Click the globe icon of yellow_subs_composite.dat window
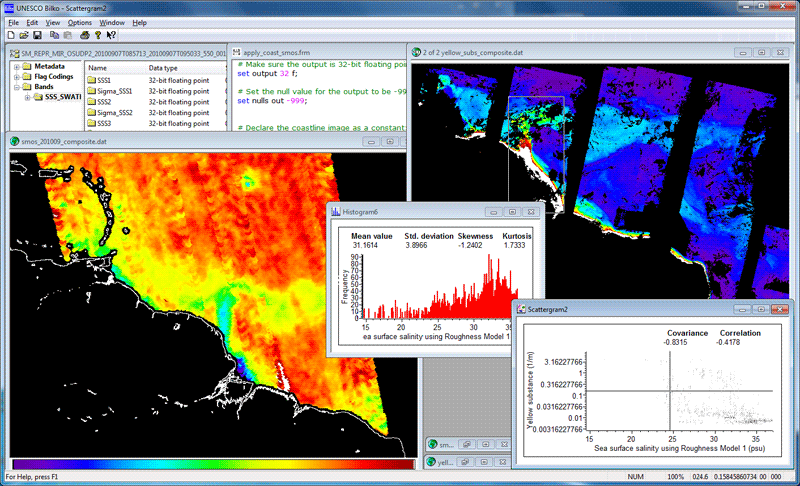The image size is (800, 486). [x=416, y=52]
